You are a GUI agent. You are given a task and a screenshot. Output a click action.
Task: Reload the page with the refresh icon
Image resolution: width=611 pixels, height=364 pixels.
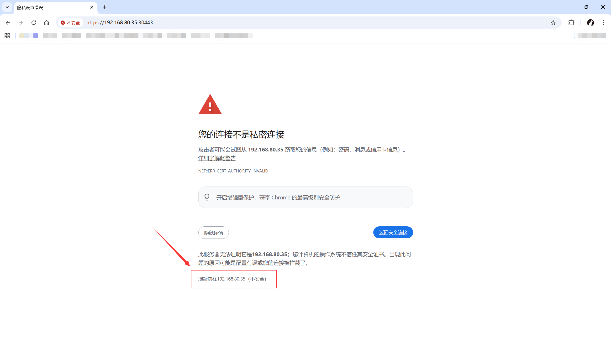pyautogui.click(x=34, y=23)
